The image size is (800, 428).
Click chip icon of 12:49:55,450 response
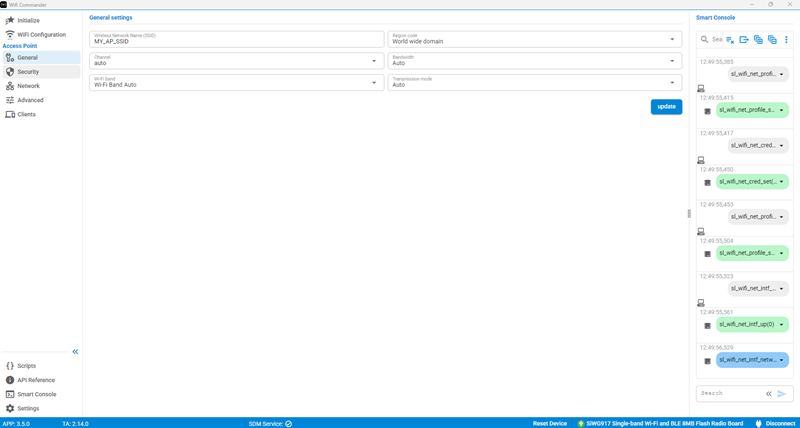707,183
